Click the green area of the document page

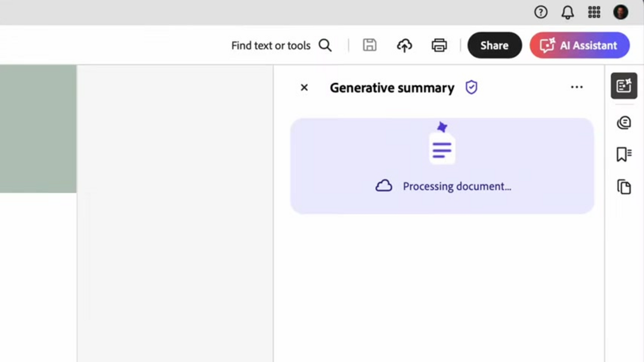[38, 128]
